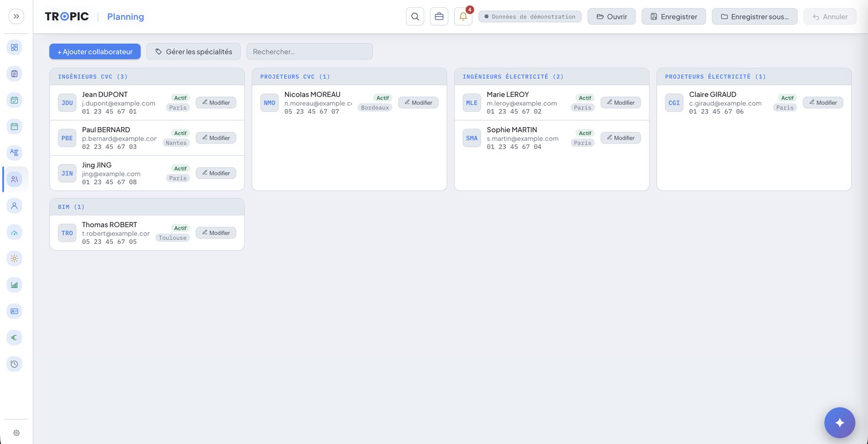Modify Jing JING's profile
Image resolution: width=868 pixels, height=444 pixels.
click(x=216, y=173)
